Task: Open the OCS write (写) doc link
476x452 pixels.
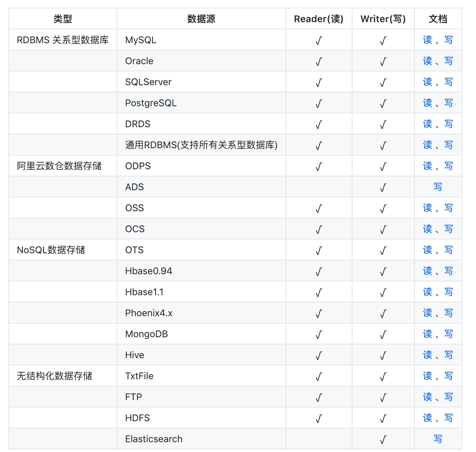Action: (448, 229)
